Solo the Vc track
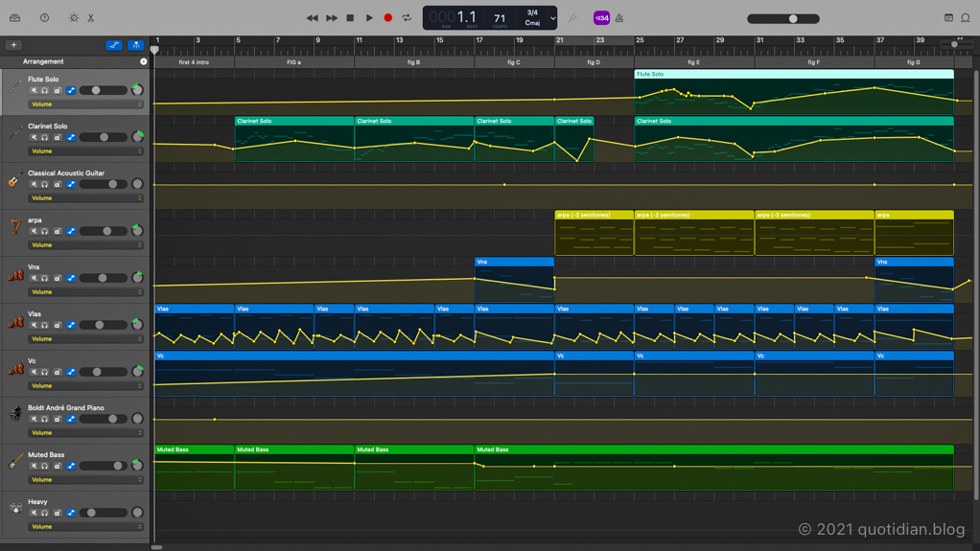 point(45,372)
